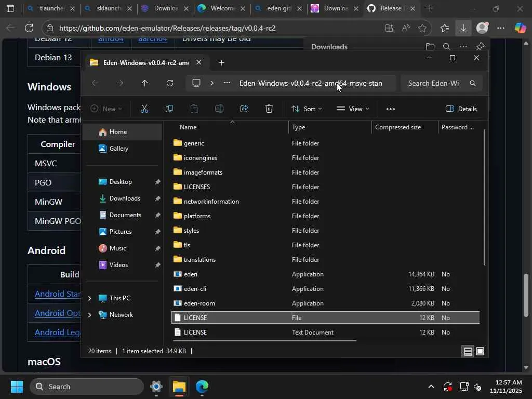The width and height of the screenshot is (532, 399).
Task: Click the Delete trash icon in Explorer toolbar
Action: [269, 109]
